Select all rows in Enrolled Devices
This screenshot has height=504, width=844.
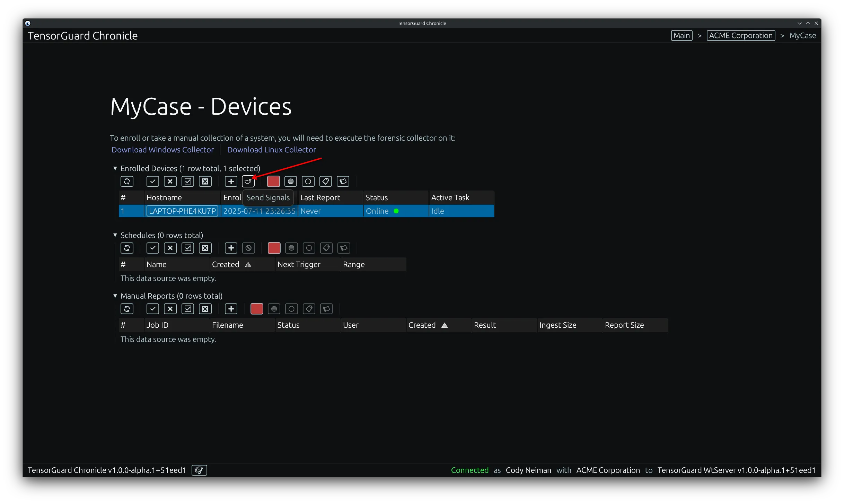[x=152, y=181]
